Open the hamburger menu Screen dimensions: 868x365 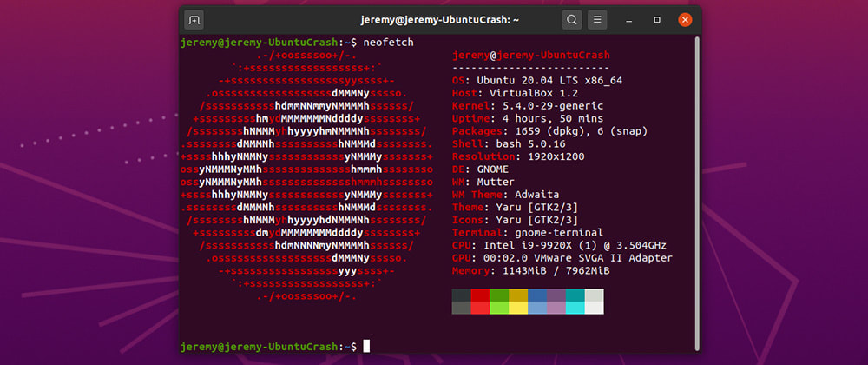click(597, 21)
